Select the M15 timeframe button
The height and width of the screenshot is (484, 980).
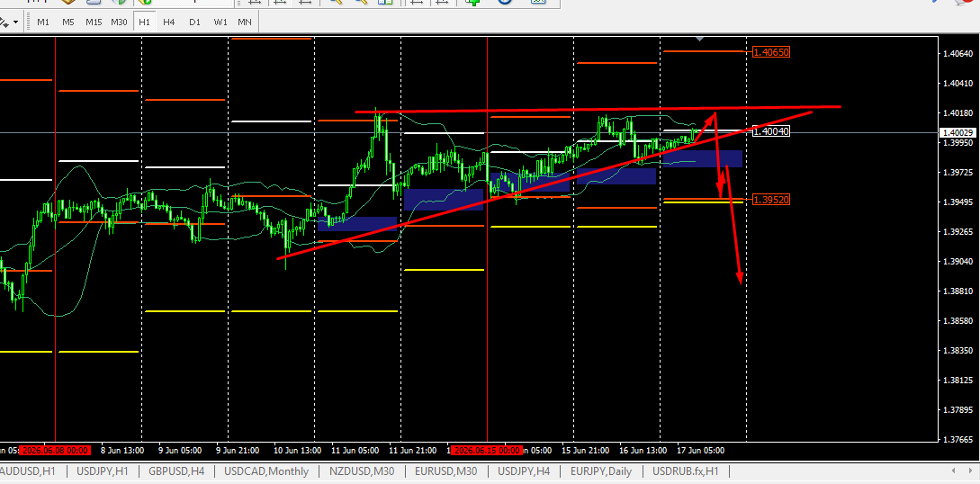point(94,22)
